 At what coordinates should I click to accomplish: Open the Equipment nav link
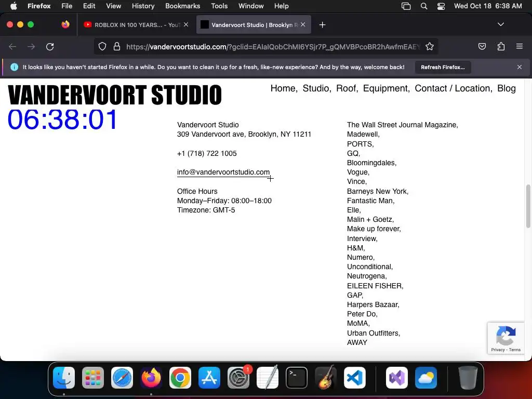point(385,88)
